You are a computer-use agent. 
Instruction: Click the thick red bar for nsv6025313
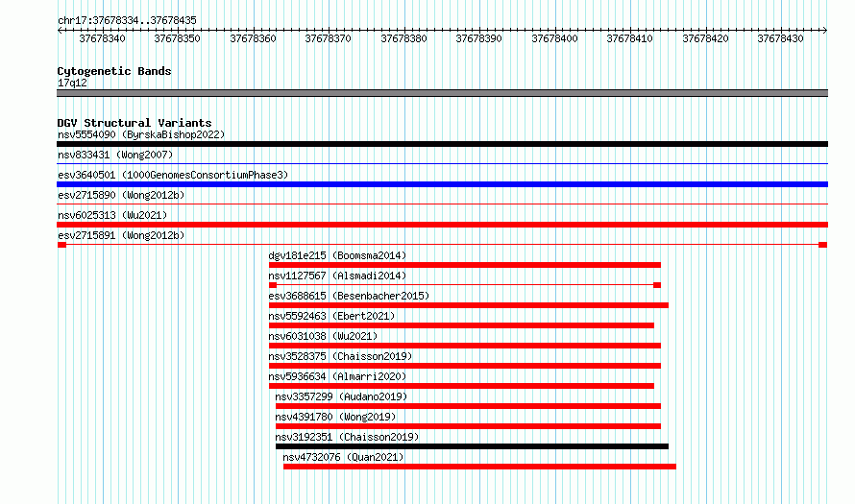click(x=442, y=225)
